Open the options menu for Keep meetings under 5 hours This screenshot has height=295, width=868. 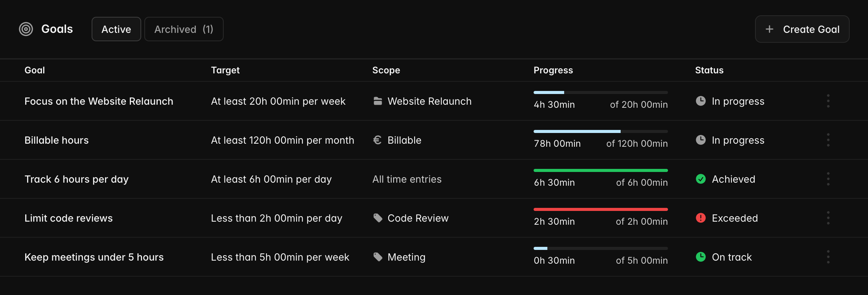coord(828,257)
